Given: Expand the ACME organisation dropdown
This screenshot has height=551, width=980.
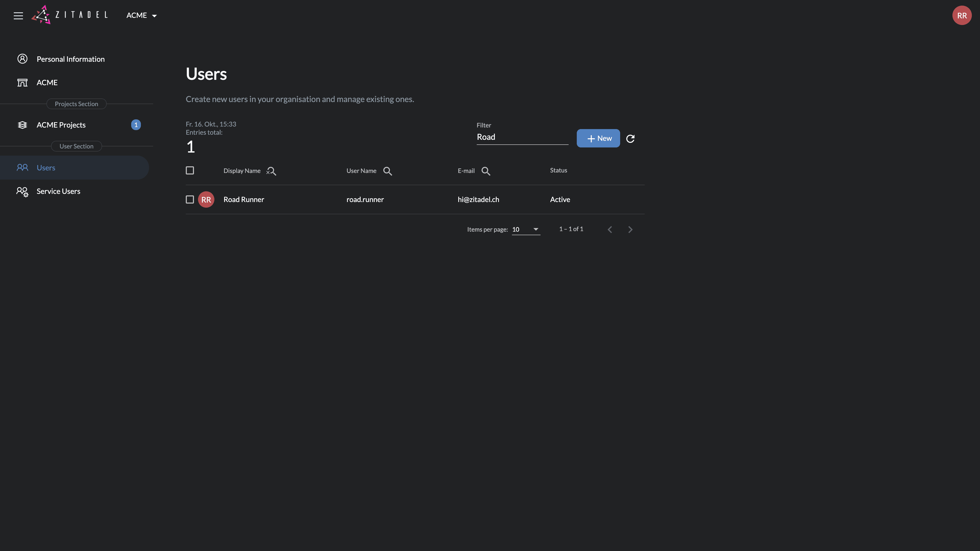Looking at the screenshot, I should point(142,16).
